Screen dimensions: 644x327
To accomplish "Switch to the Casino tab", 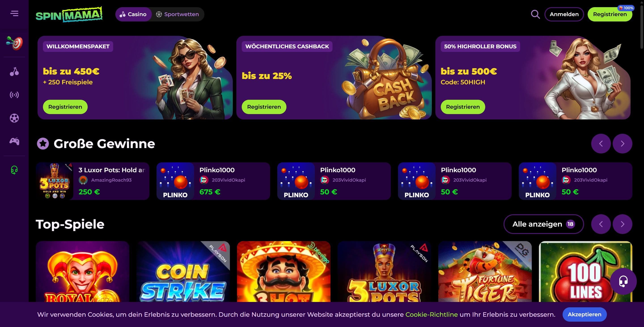I will (x=133, y=14).
